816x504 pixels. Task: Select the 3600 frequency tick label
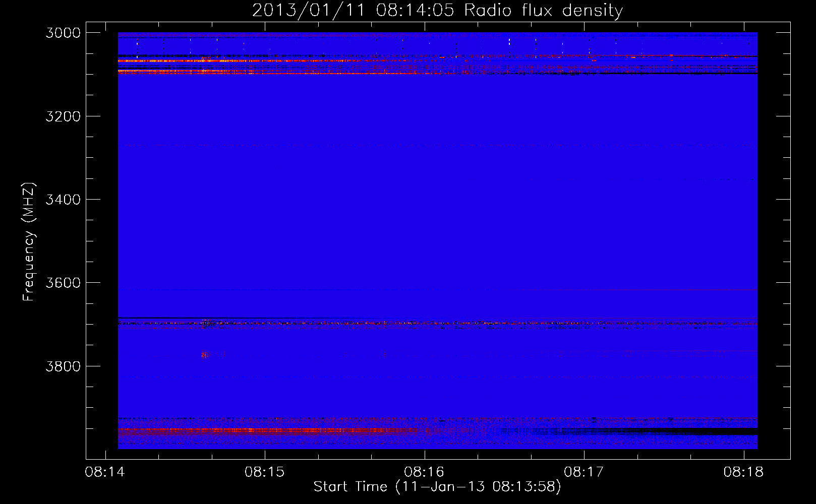(63, 283)
